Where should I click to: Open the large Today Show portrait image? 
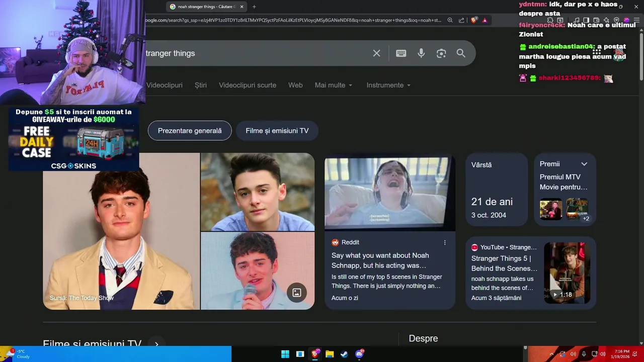(x=121, y=231)
